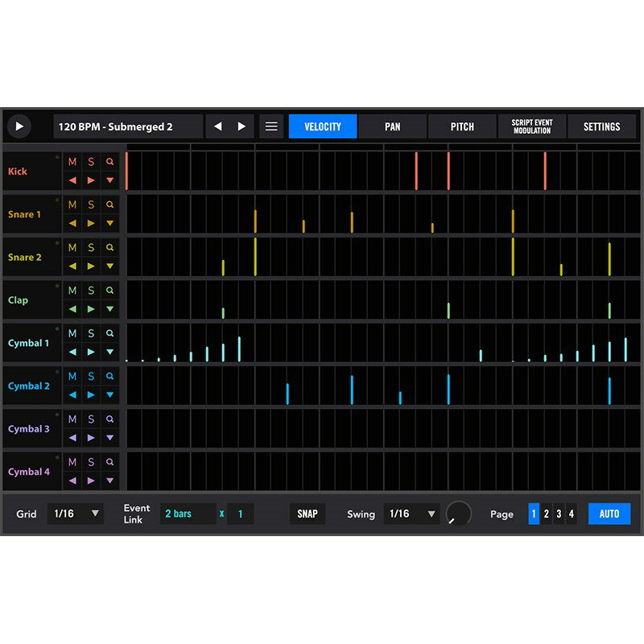Shift Snare 1 pattern left with arrow

click(72, 223)
